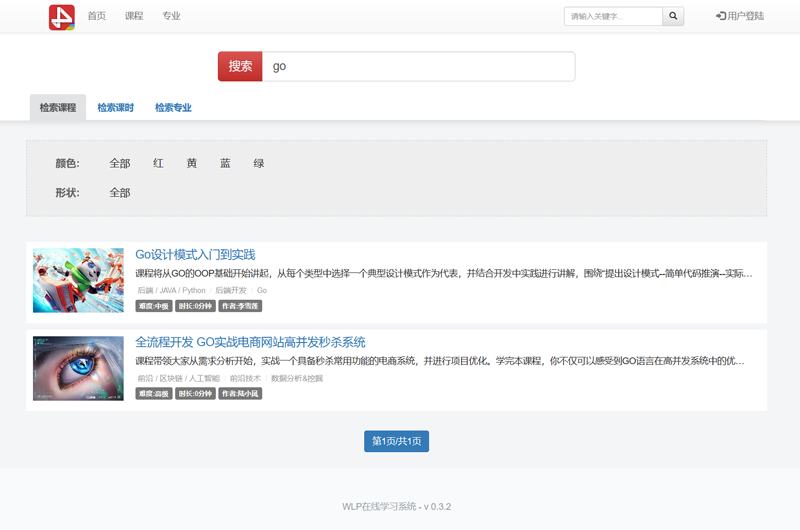Switch to the 检索课时 tab
Viewport: 800px width, 530px height.
point(115,108)
